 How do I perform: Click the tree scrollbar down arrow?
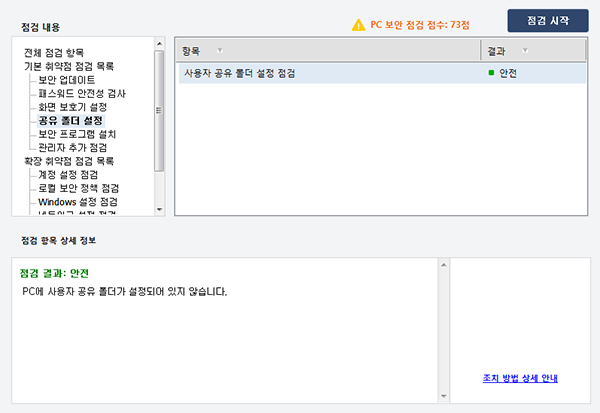click(159, 210)
